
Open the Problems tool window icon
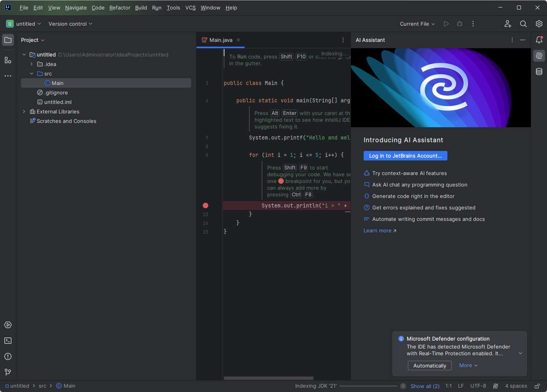point(8,356)
